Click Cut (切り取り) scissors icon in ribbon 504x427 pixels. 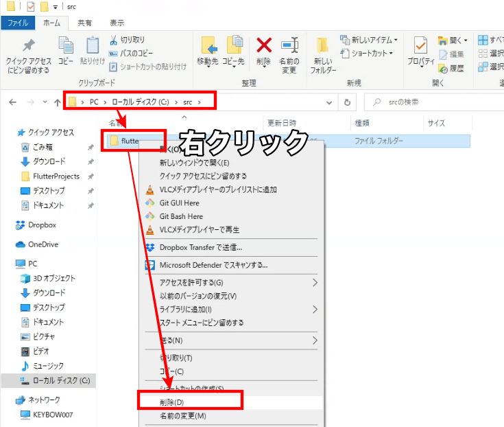(x=113, y=40)
